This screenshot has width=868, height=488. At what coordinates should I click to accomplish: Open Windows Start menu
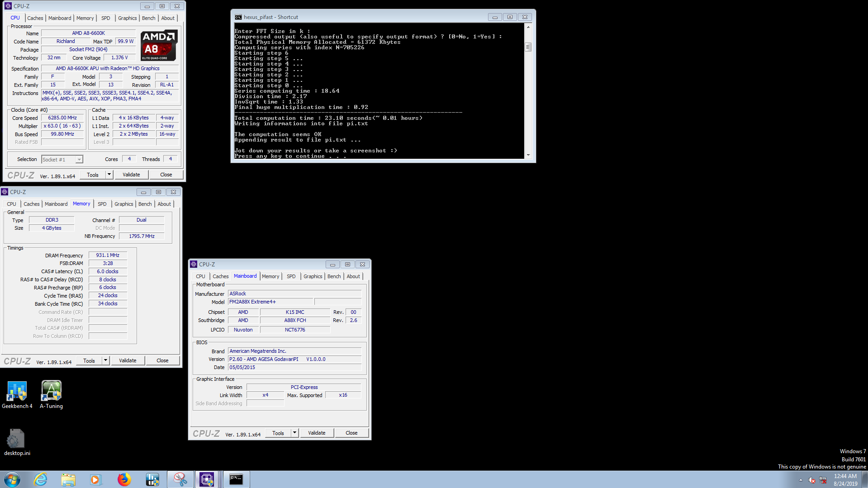pyautogui.click(x=12, y=479)
